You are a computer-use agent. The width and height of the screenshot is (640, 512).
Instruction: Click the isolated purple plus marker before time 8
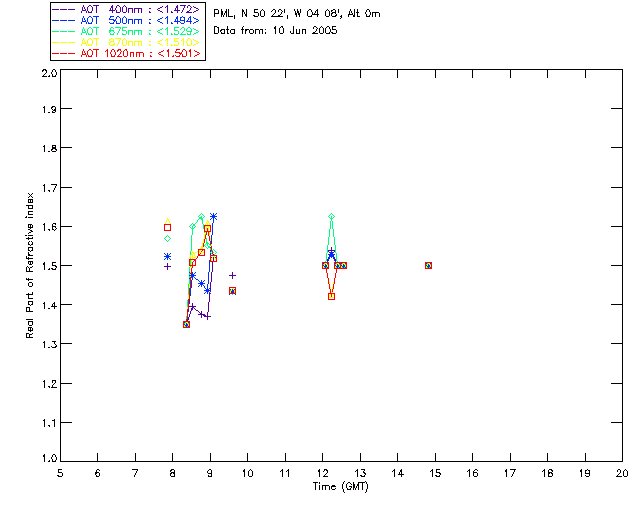(x=167, y=267)
